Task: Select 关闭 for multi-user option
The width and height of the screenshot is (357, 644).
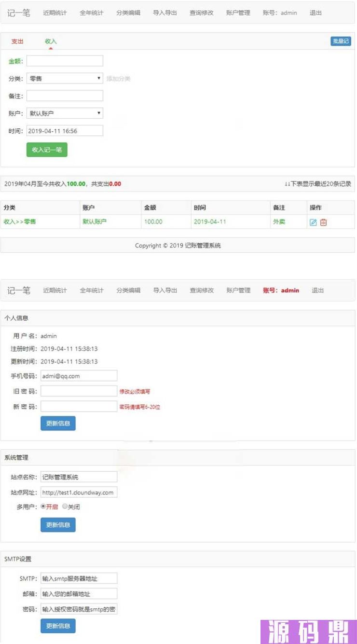Action: click(x=64, y=507)
